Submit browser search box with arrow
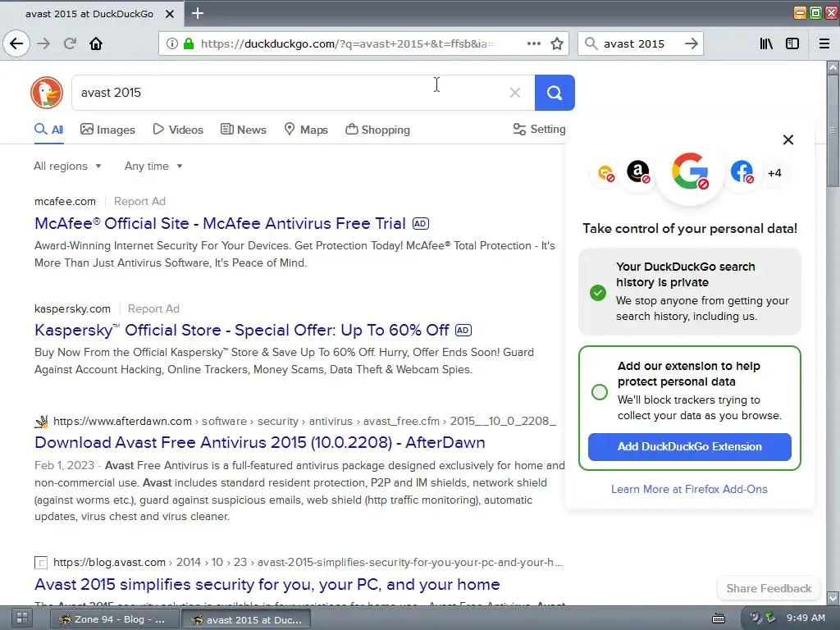Image resolution: width=840 pixels, height=630 pixels. coord(691,43)
